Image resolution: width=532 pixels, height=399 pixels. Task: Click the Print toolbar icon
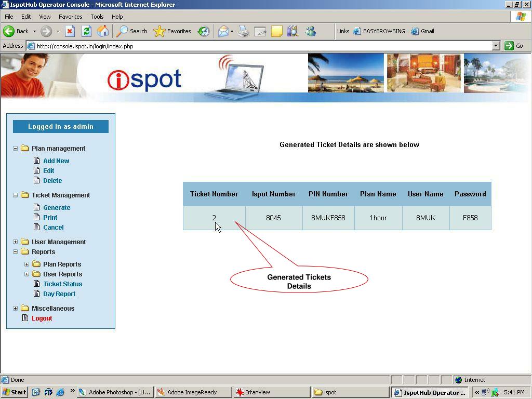coord(244,31)
